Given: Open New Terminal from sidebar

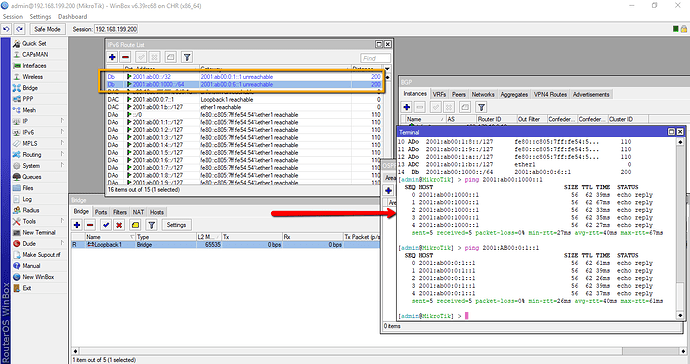Looking at the screenshot, I should [x=34, y=232].
